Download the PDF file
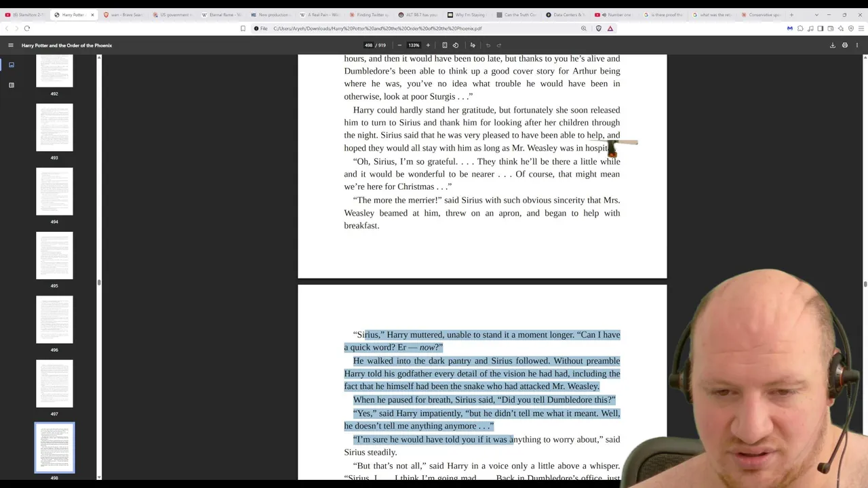868x488 pixels. coord(833,45)
